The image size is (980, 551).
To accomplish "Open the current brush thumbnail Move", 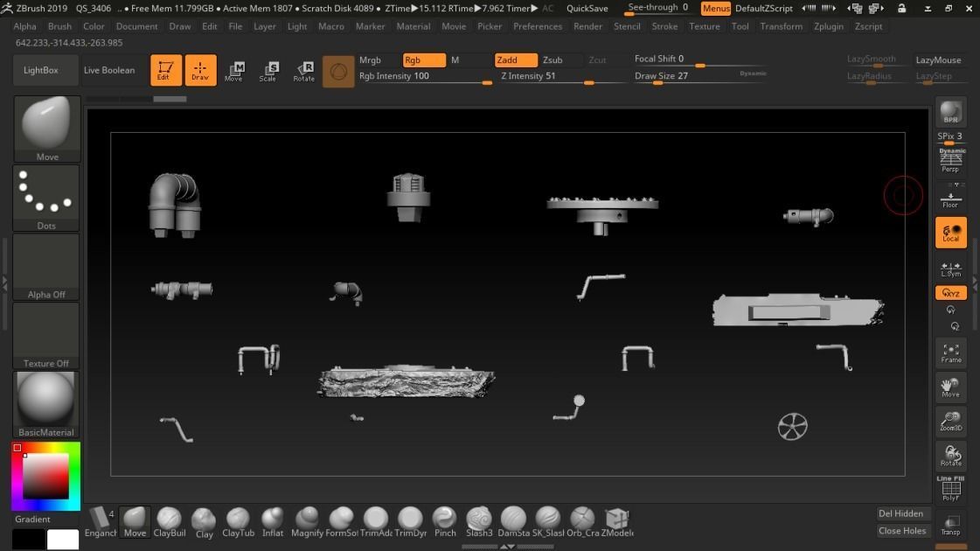I will (47, 129).
